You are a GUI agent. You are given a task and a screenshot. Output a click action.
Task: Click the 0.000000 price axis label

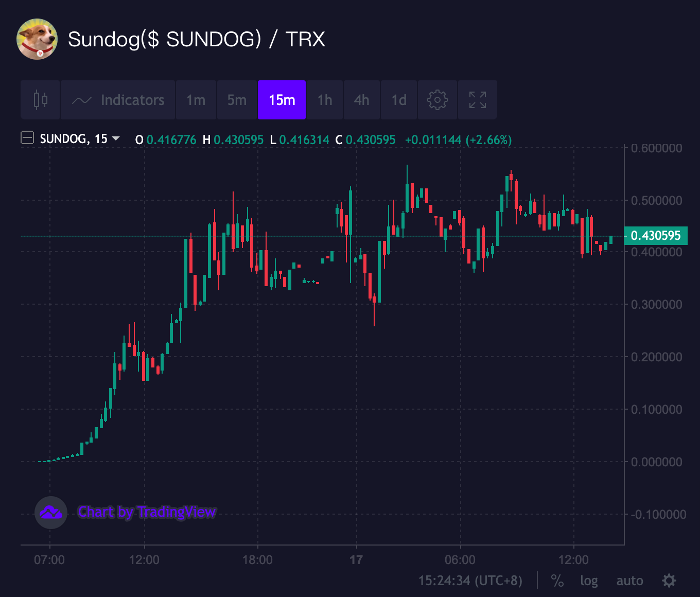coord(657,462)
